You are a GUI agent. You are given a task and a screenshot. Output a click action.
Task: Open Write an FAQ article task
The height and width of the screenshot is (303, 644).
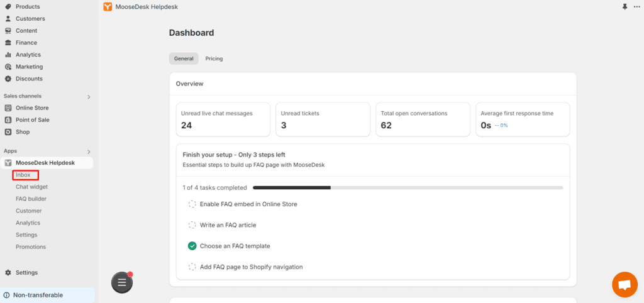tap(228, 225)
